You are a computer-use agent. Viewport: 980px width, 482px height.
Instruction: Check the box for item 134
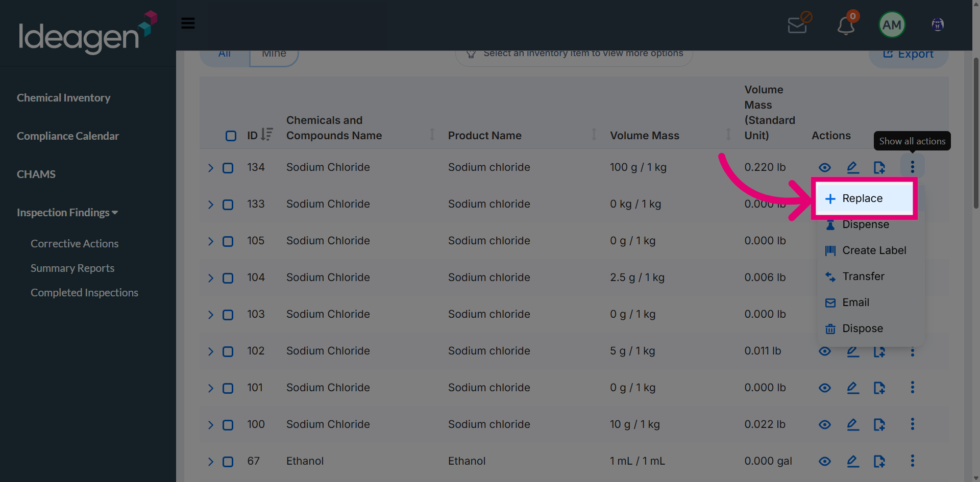tap(228, 168)
